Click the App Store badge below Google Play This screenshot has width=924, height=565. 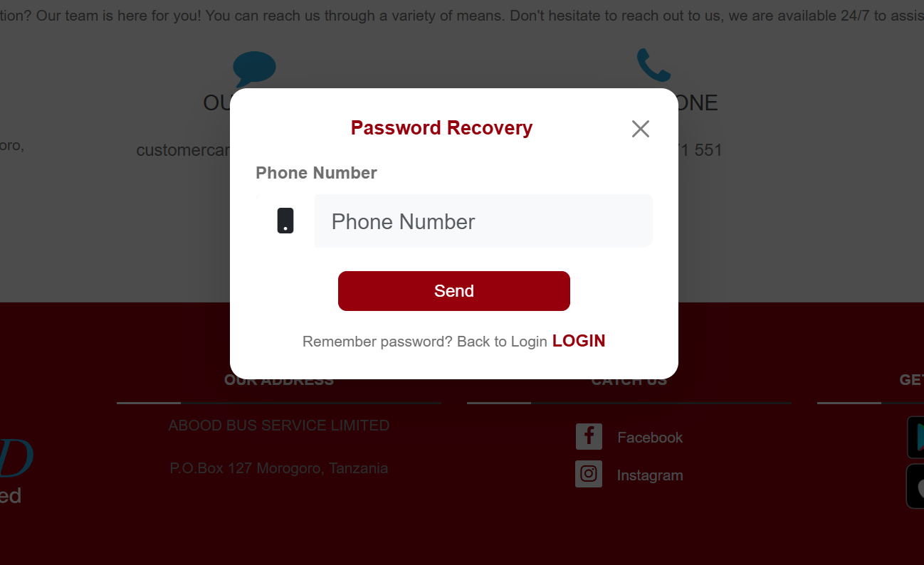tap(915, 487)
